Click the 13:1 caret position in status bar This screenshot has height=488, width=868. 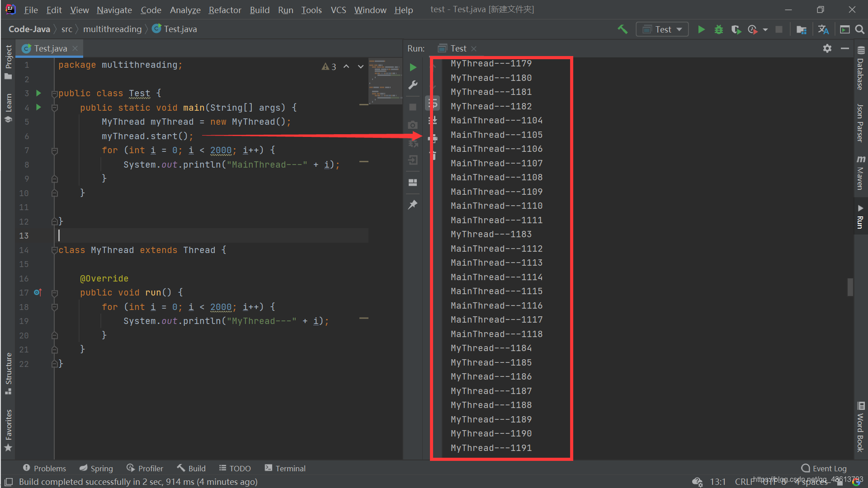717,482
